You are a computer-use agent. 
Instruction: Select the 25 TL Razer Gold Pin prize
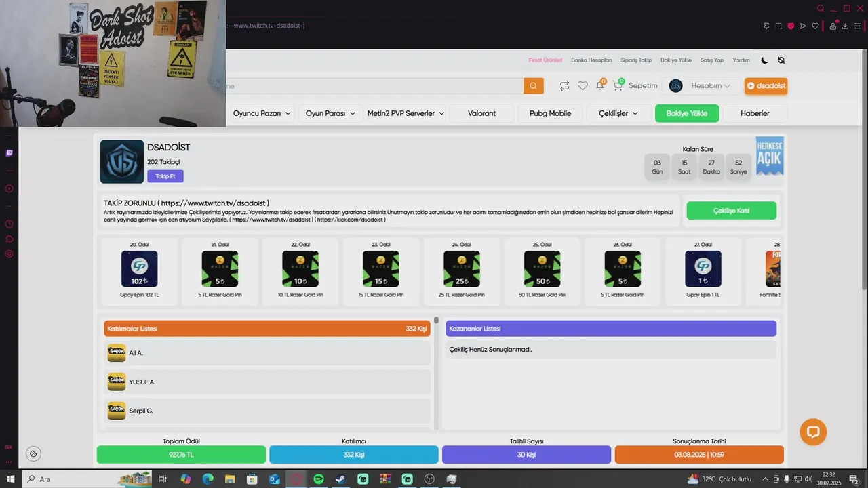pyautogui.click(x=462, y=270)
